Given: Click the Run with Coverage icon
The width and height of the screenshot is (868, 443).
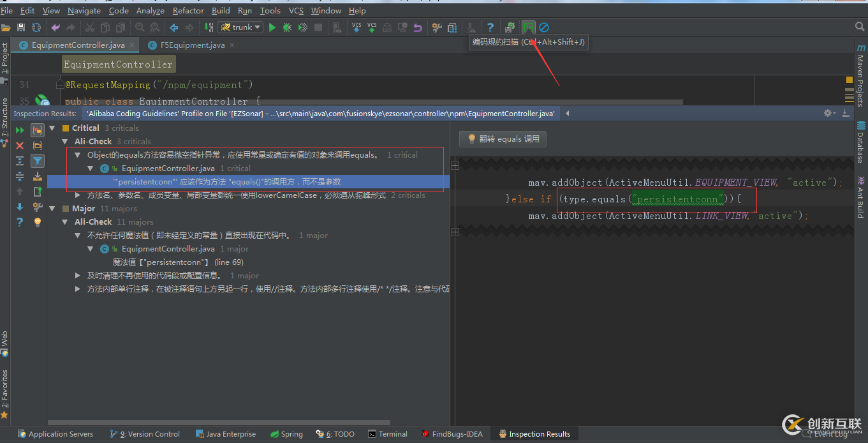Looking at the screenshot, I should (303, 27).
